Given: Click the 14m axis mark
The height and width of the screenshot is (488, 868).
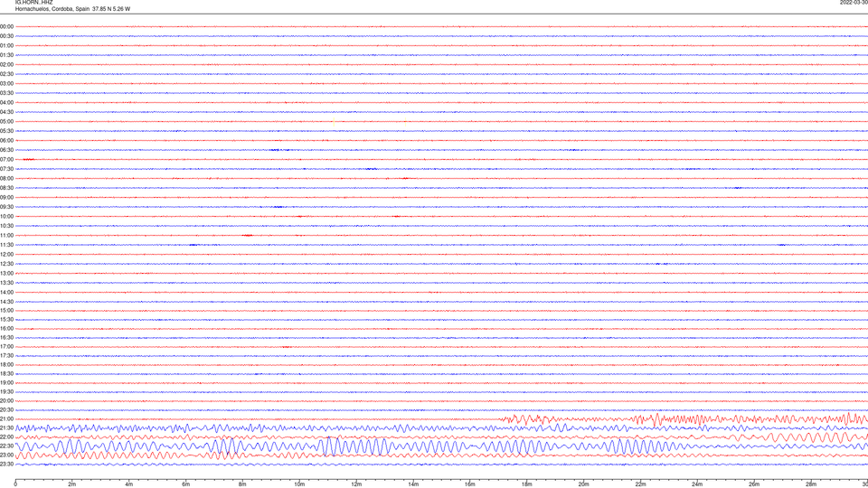Looking at the screenshot, I should (413, 484).
